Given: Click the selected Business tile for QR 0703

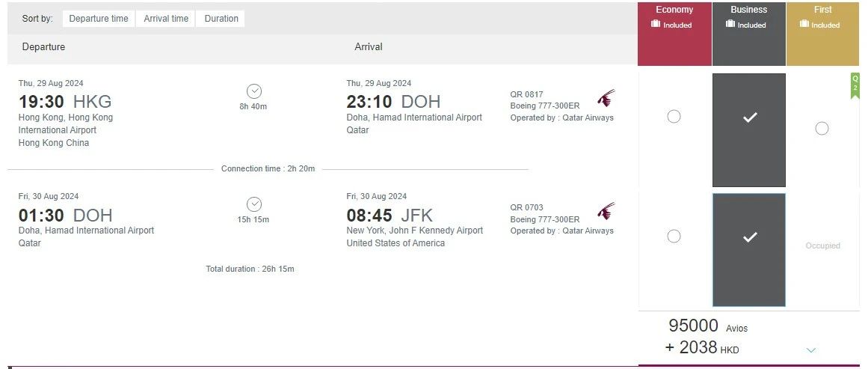Looking at the screenshot, I should 749,249.
